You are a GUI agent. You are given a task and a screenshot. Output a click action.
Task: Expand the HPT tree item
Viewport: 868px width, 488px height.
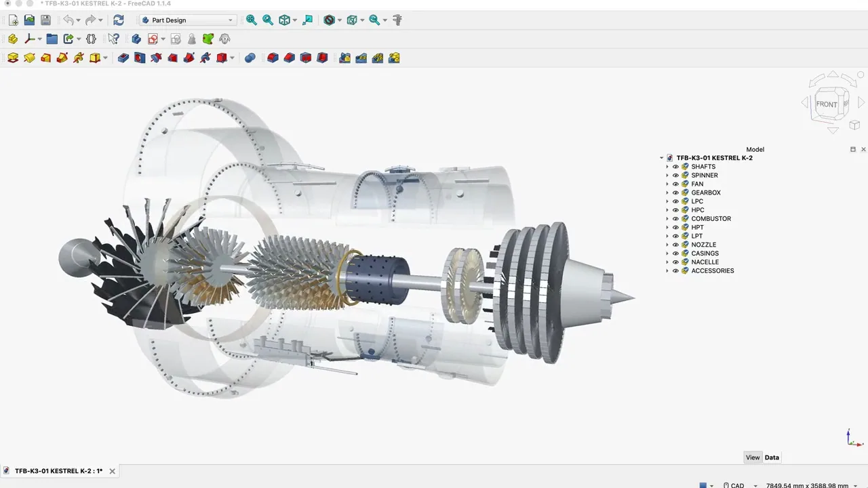tap(667, 228)
